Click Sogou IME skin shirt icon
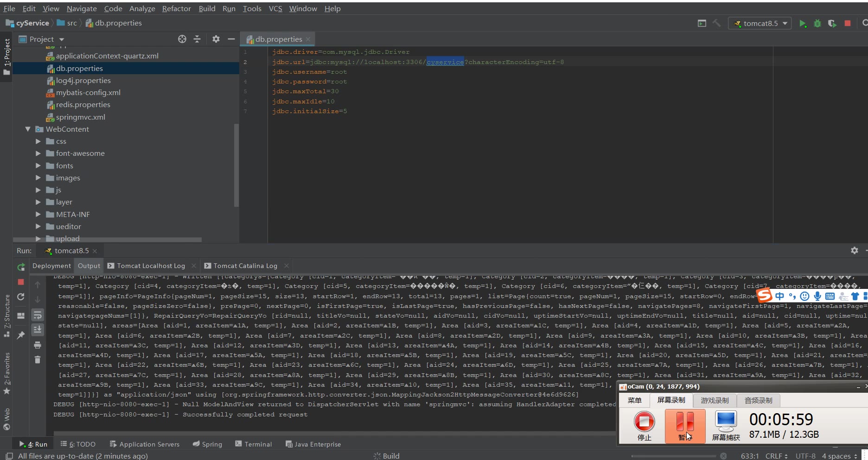The image size is (868, 460). (855, 296)
